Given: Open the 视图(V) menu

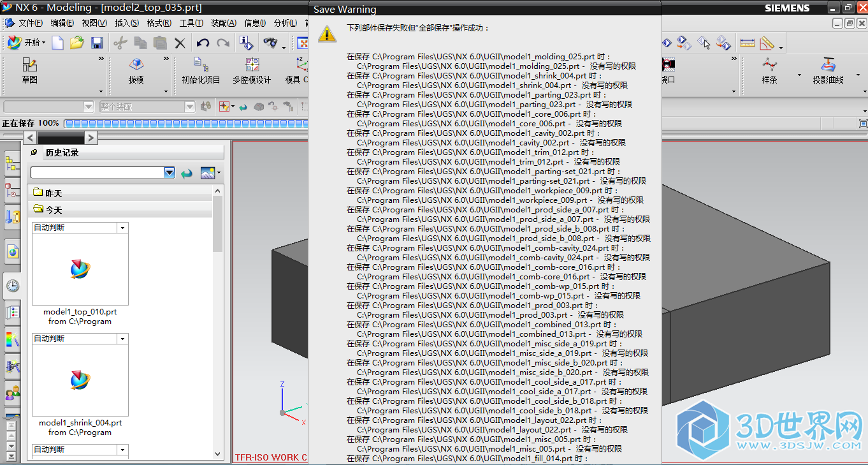Looking at the screenshot, I should tap(94, 23).
